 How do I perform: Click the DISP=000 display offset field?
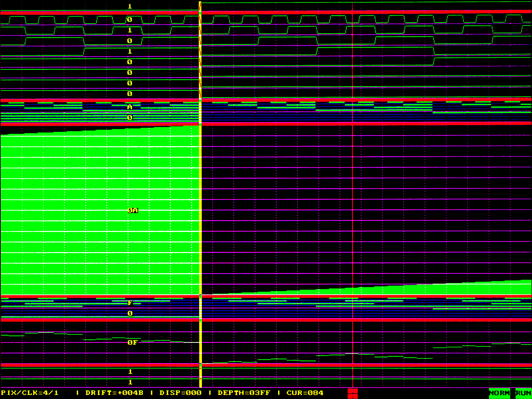coord(180,393)
